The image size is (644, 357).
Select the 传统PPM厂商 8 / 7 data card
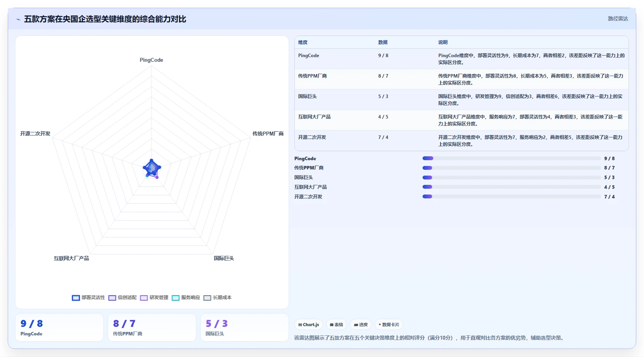[x=152, y=327]
